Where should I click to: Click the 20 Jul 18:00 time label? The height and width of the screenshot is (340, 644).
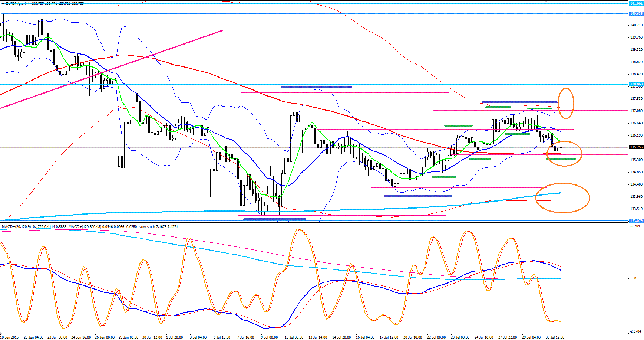click(413, 337)
